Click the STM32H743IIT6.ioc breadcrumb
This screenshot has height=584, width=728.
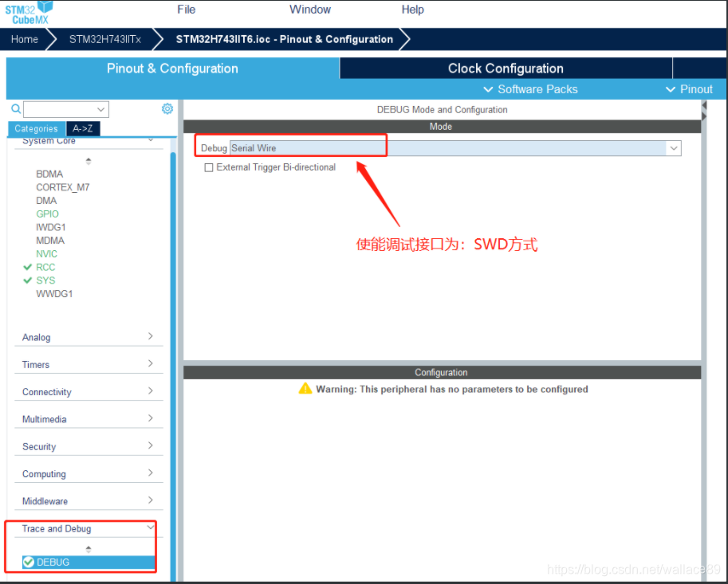pyautogui.click(x=284, y=39)
